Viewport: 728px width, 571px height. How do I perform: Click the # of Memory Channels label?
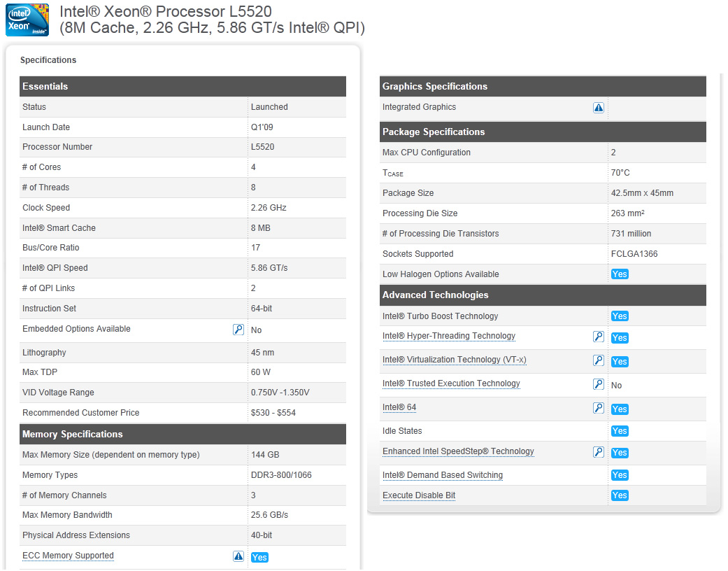[x=64, y=495]
